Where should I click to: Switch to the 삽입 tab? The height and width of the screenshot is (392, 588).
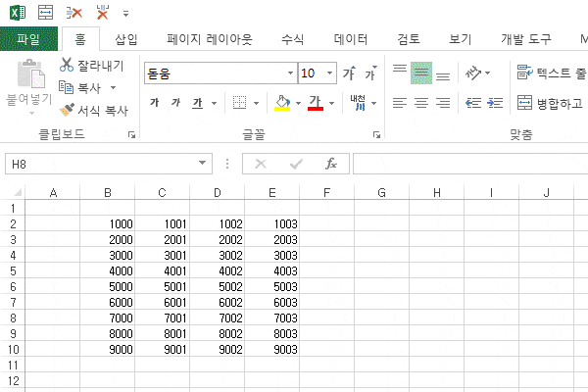(126, 39)
